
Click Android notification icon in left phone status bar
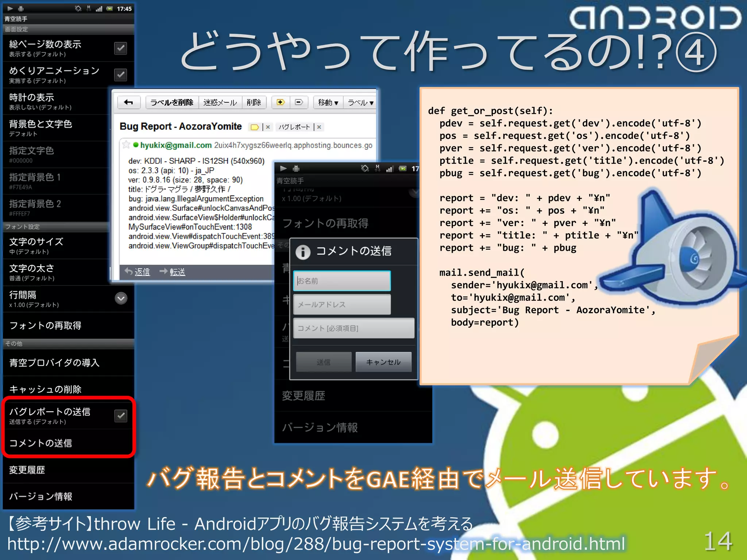[x=21, y=8]
